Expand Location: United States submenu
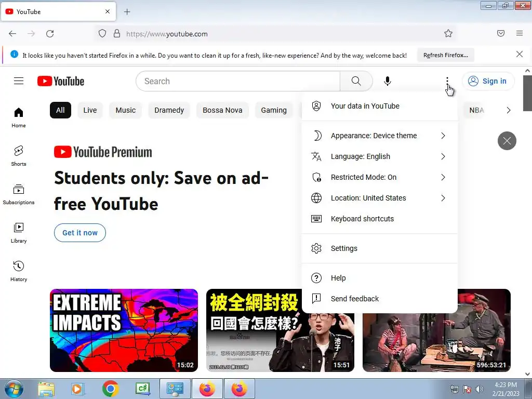This screenshot has width=532, height=399. click(x=379, y=198)
